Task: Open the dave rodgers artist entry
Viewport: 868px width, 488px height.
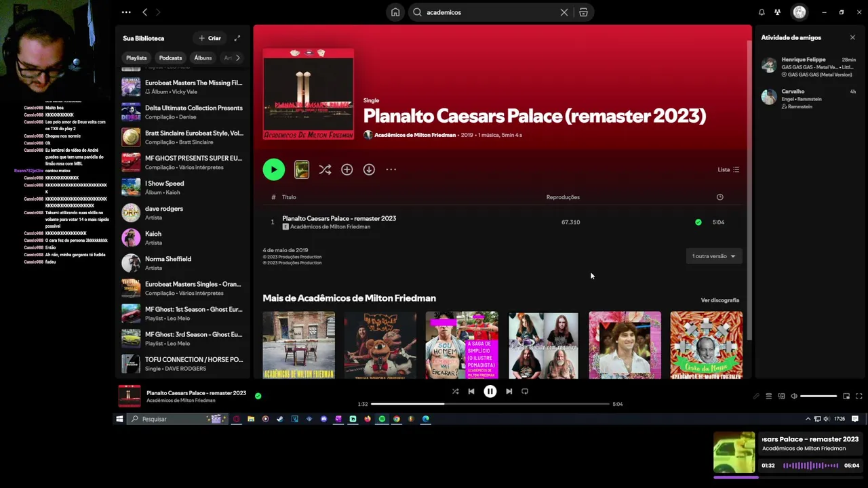Action: pyautogui.click(x=183, y=213)
